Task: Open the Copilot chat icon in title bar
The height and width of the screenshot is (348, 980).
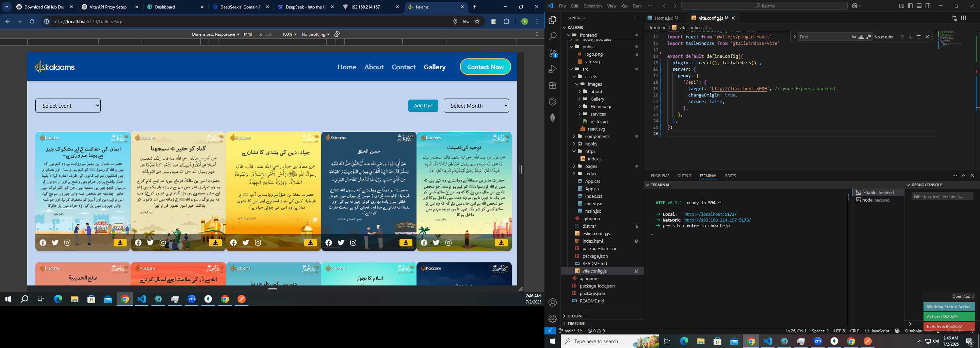Action: click(x=855, y=6)
